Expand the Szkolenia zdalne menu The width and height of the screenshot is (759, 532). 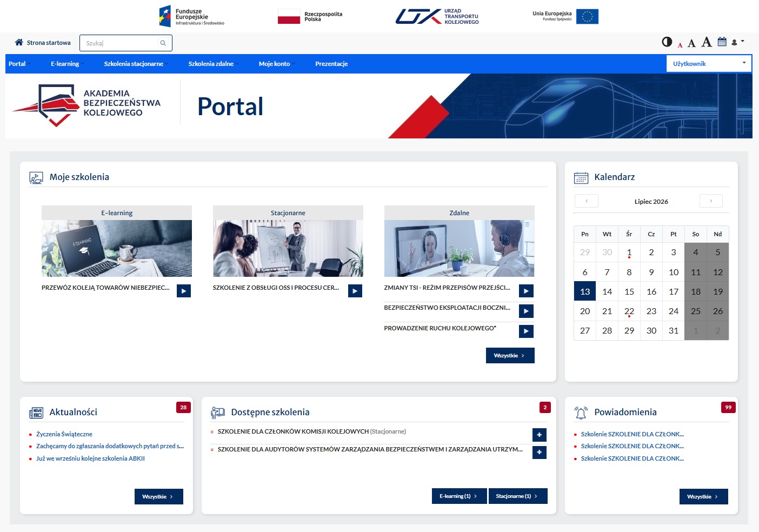point(212,64)
